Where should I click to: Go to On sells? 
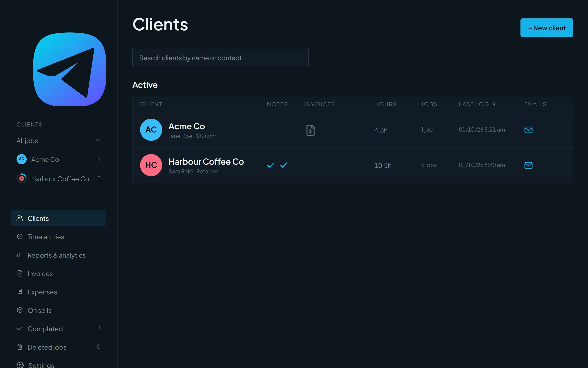click(x=59, y=310)
